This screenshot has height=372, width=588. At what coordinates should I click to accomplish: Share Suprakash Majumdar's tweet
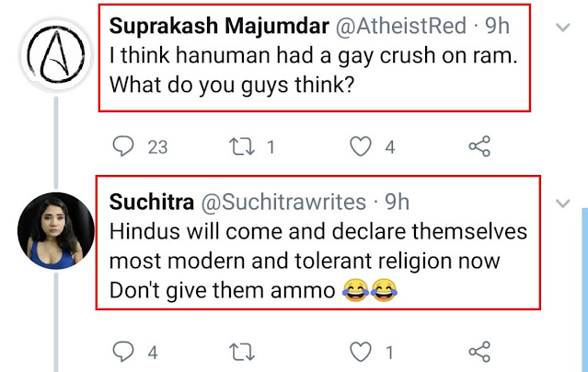click(479, 145)
